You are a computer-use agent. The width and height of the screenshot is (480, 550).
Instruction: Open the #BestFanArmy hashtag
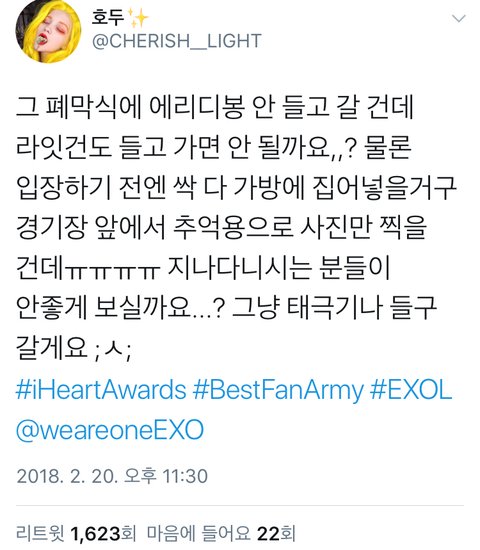pyautogui.click(x=278, y=391)
